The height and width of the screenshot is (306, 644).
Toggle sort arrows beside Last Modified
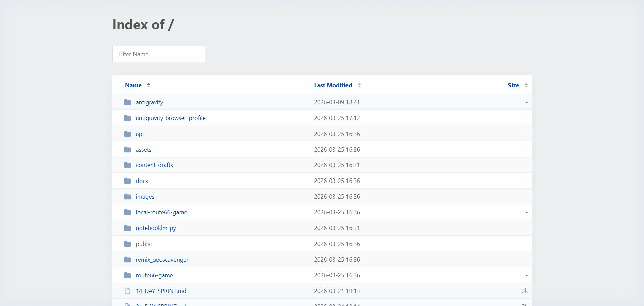359,85
